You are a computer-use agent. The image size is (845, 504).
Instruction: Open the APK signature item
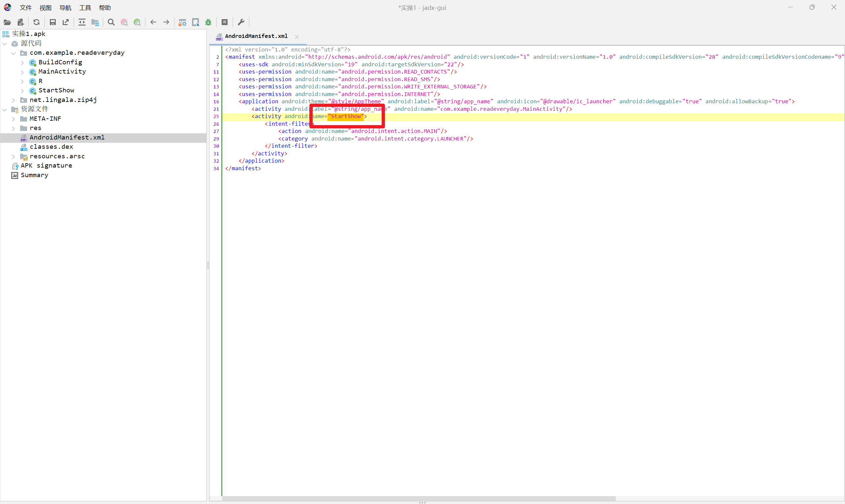click(46, 165)
